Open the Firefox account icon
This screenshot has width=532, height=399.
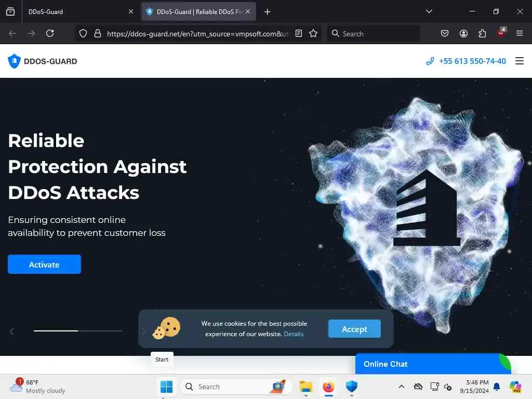point(463,33)
